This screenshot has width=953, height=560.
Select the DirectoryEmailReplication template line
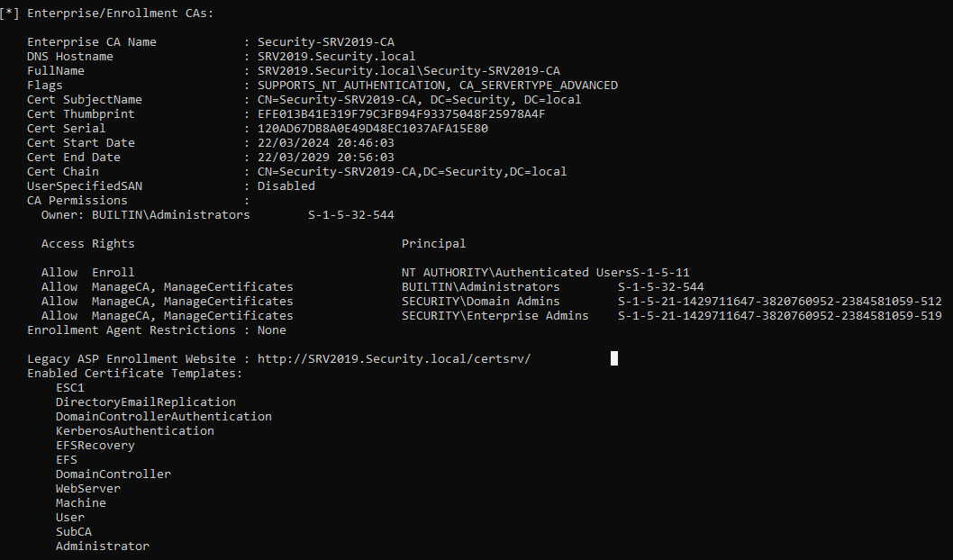pos(145,402)
